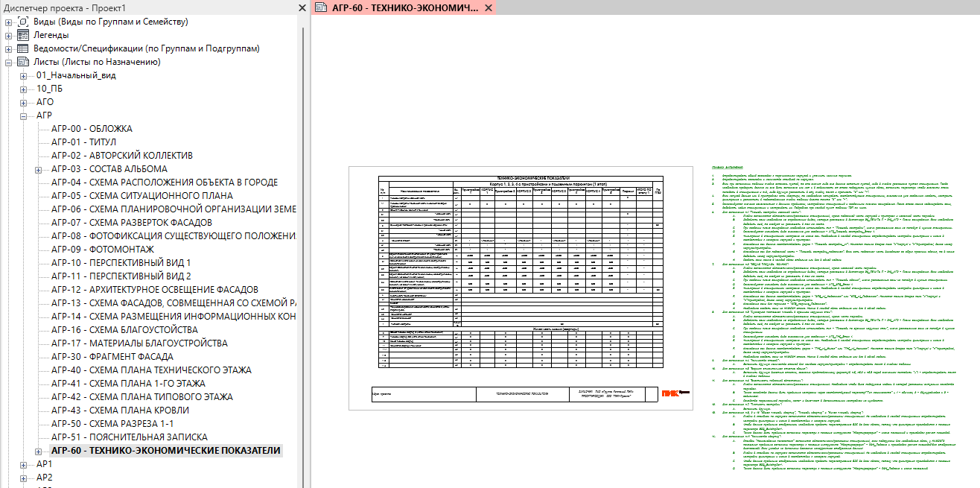Expand the АГР-03 - СОСТАВ АЛЬБОМА sheet
This screenshot has width=980, height=488.
(39, 169)
